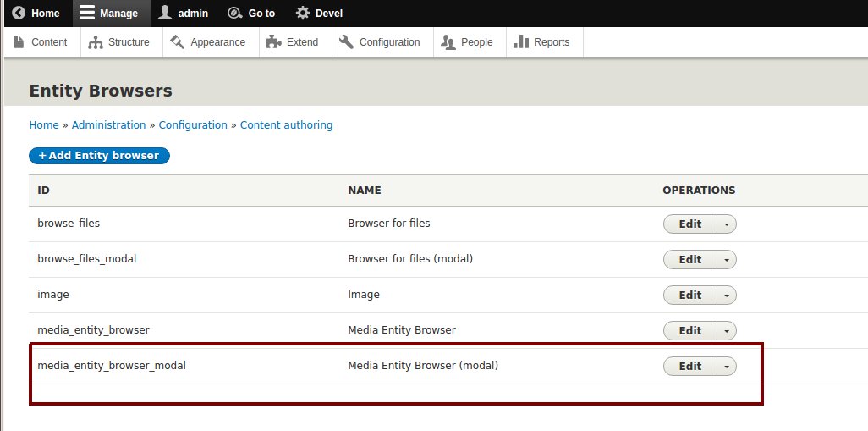
Task: Open the Structure hierarchy icon
Action: [x=96, y=42]
